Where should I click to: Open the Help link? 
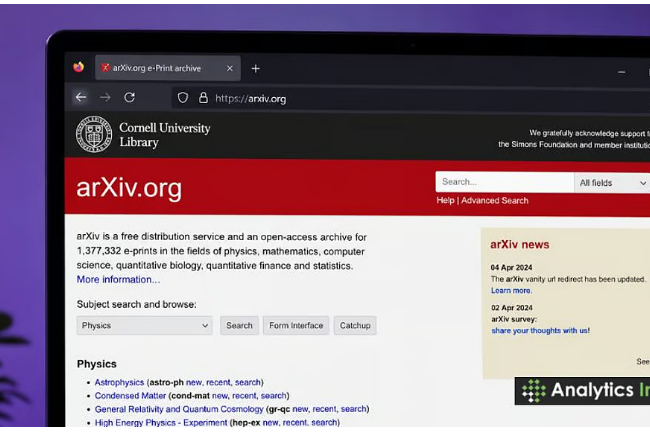[x=445, y=201]
